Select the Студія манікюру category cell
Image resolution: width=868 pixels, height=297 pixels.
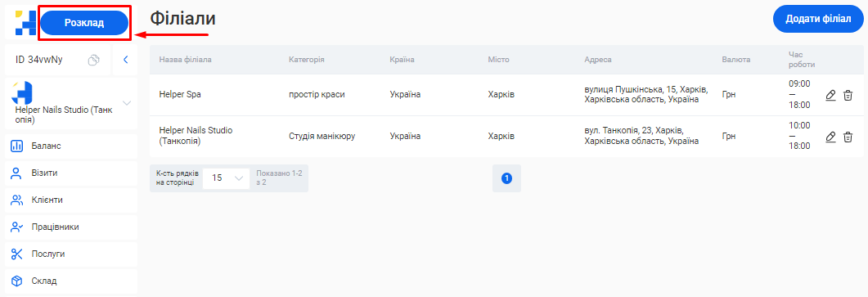point(322,136)
